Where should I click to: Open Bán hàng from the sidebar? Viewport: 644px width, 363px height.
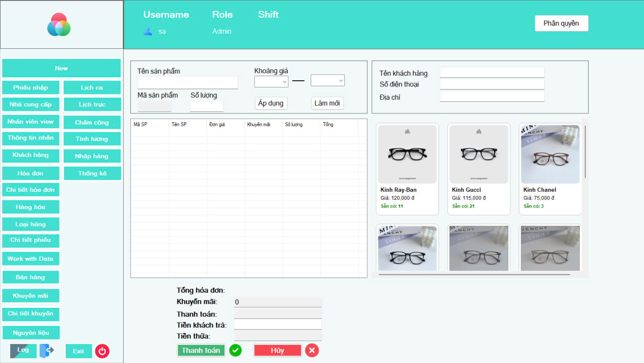(x=31, y=277)
